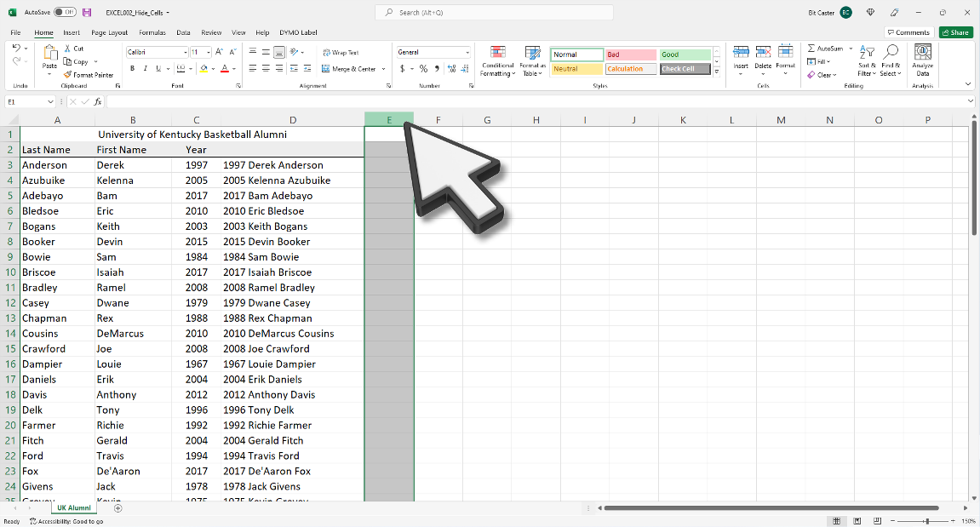Open the DYMO Label tab

tap(298, 32)
